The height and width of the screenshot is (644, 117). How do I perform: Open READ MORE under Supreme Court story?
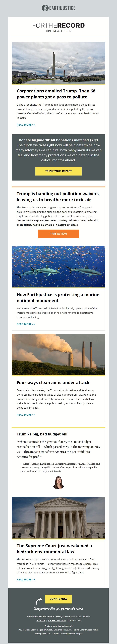tap(26, 579)
